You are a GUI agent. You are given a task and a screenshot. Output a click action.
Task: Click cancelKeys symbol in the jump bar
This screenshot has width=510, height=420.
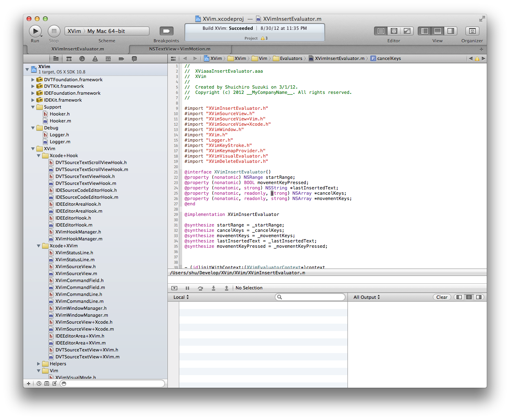point(385,58)
